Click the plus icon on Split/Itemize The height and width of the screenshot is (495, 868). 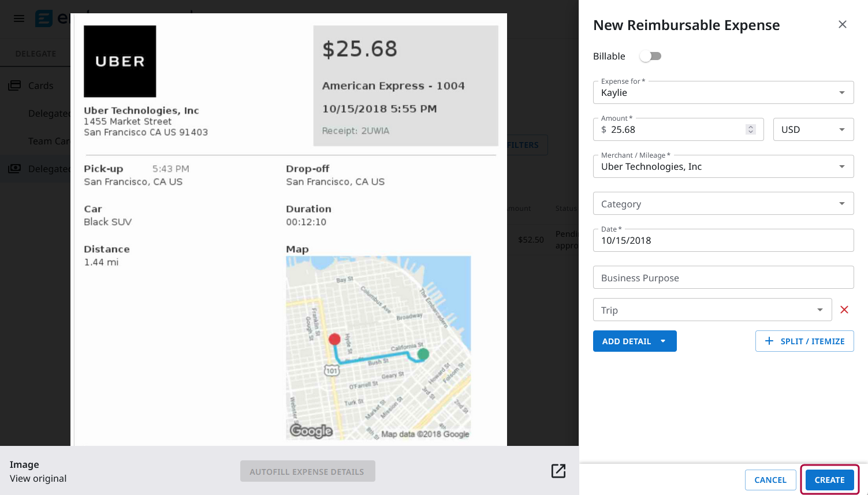pos(769,341)
